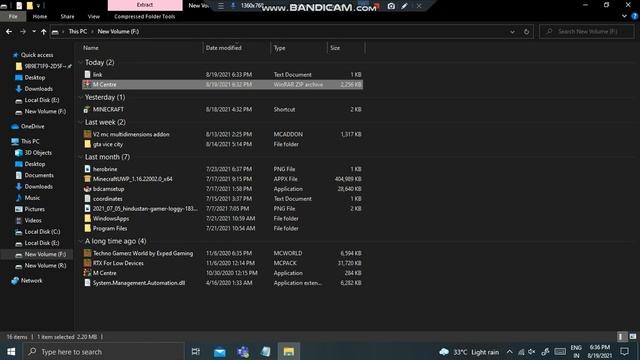
Task: Open Local Disk (C:) in the sidebar
Action: [42, 232]
